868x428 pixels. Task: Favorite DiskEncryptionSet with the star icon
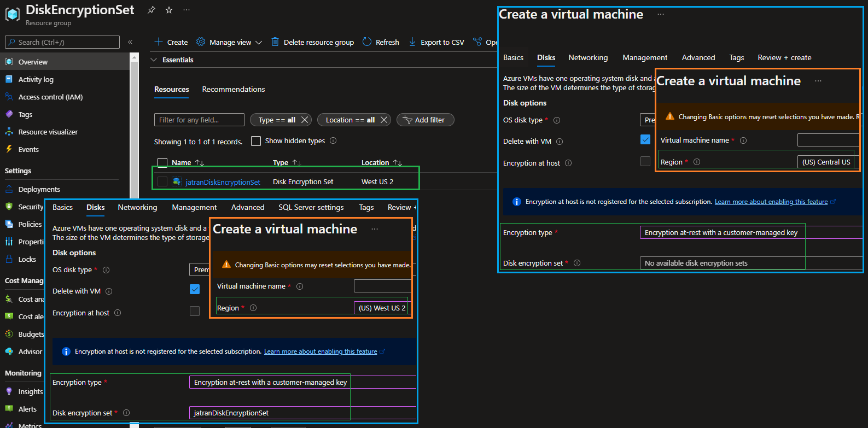(x=169, y=10)
